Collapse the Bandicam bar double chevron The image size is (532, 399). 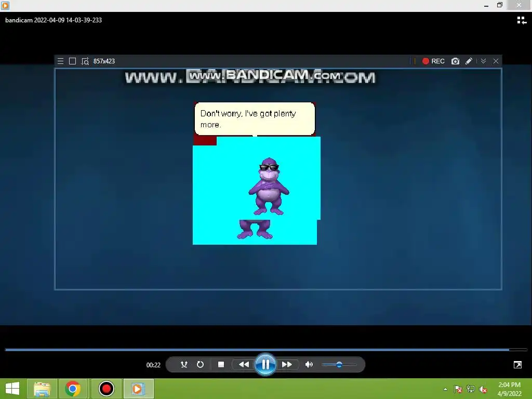tap(484, 61)
